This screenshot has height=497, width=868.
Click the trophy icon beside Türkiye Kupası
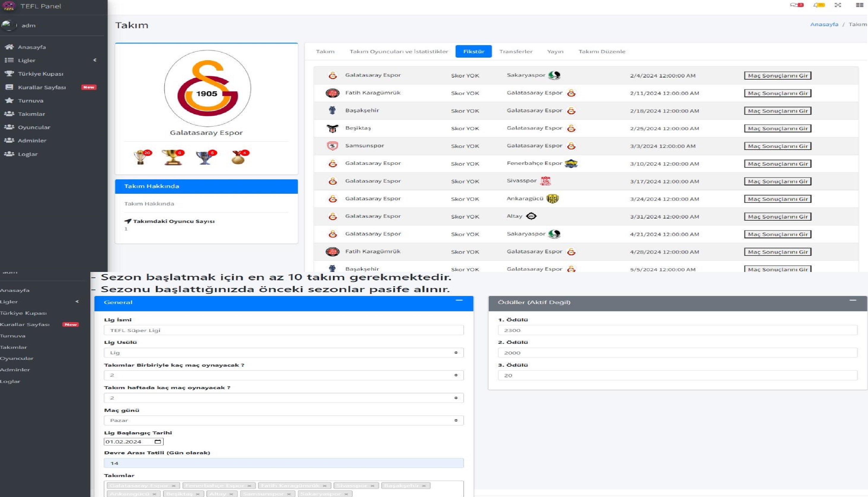point(9,73)
